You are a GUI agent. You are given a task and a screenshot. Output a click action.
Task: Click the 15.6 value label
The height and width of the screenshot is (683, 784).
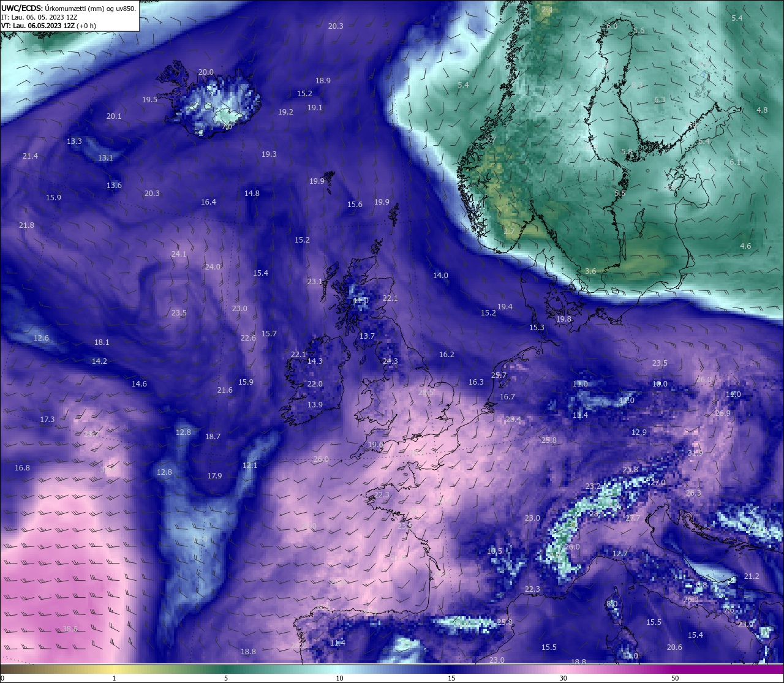355,204
